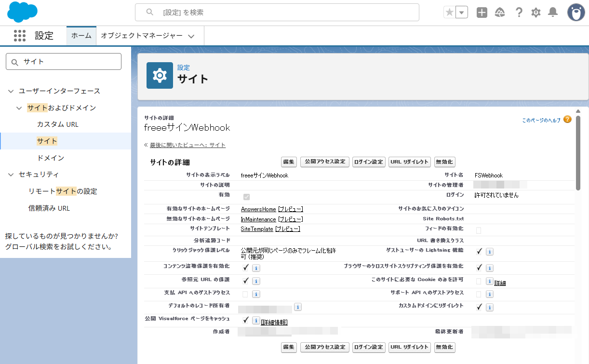This screenshot has width=589, height=364.
Task: Open the global actions plus icon
Action: point(482,13)
